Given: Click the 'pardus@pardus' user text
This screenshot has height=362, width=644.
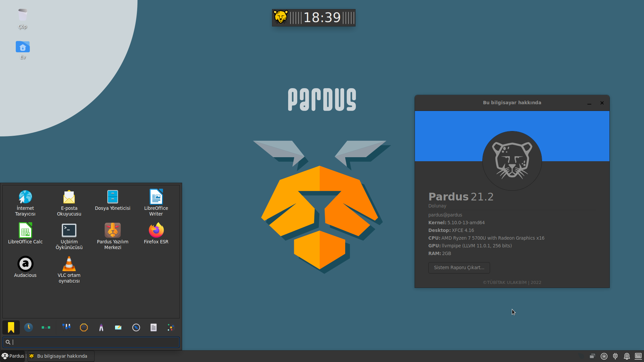Looking at the screenshot, I should point(445,215).
